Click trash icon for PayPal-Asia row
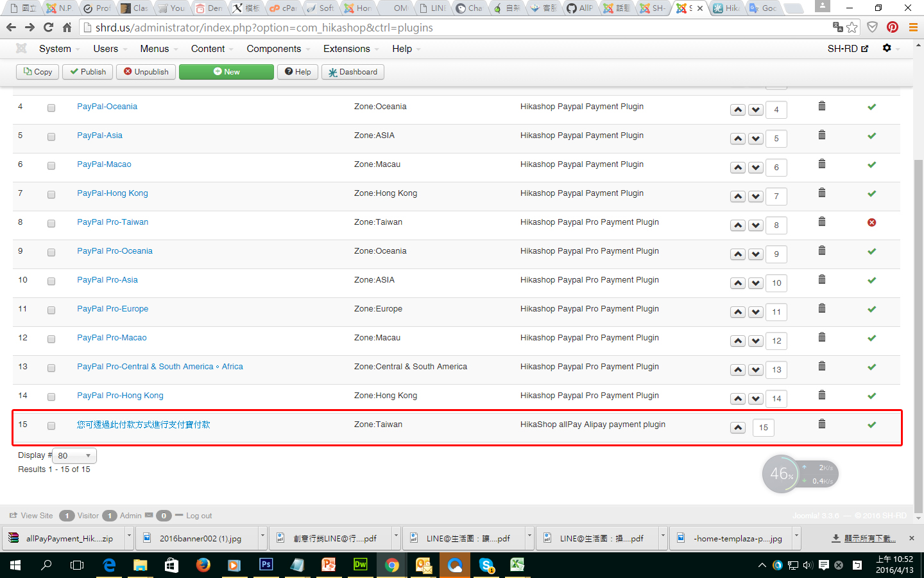 (x=822, y=135)
